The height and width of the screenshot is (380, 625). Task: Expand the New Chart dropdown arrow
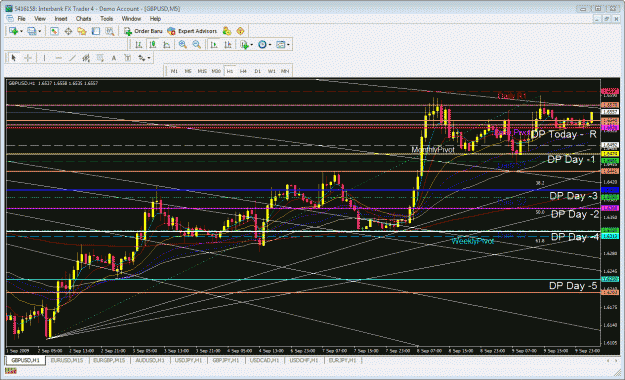tap(21, 31)
